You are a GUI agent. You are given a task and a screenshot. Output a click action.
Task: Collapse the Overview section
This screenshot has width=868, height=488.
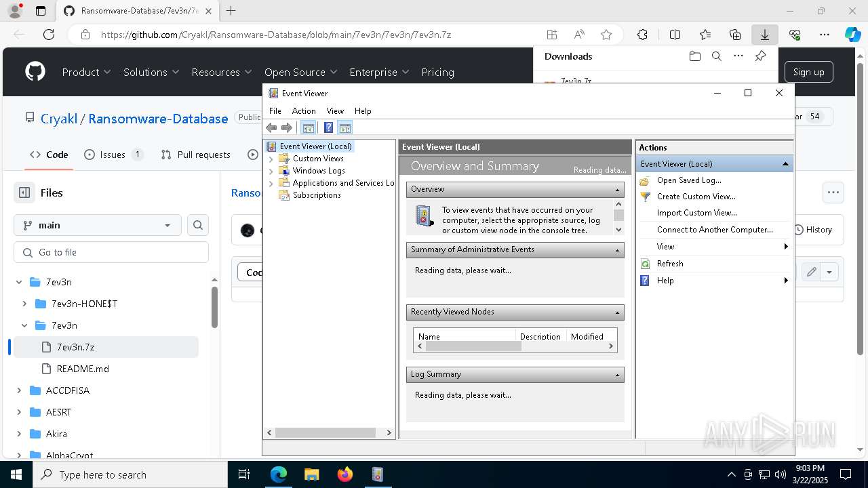(618, 190)
